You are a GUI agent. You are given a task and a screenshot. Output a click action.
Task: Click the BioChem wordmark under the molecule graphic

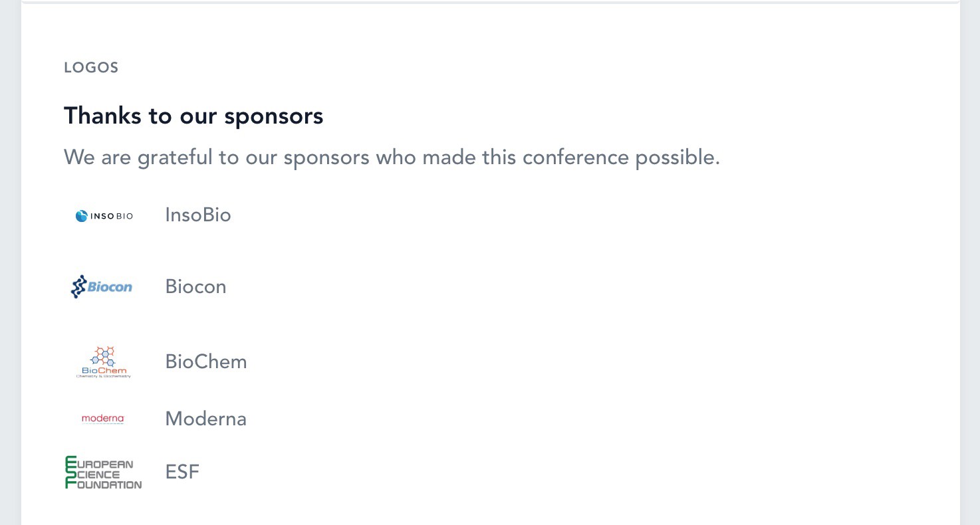click(104, 370)
